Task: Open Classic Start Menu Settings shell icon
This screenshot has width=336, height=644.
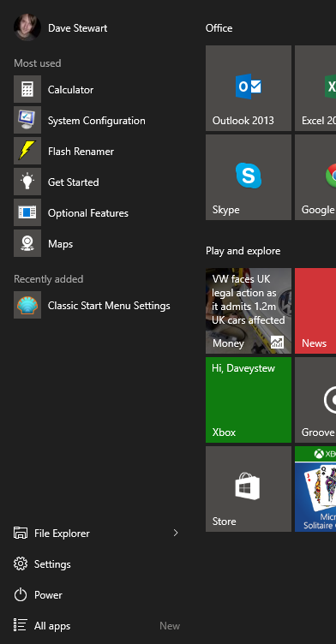Action: coord(27,305)
